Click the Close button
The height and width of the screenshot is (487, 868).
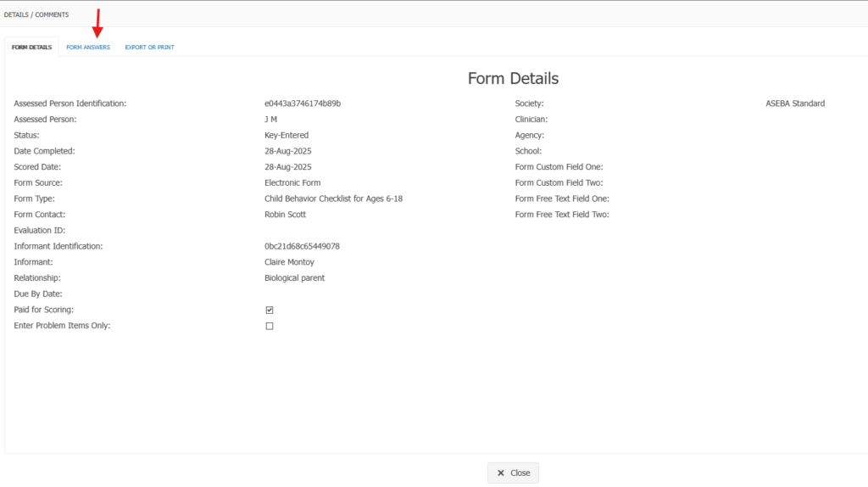click(513, 473)
